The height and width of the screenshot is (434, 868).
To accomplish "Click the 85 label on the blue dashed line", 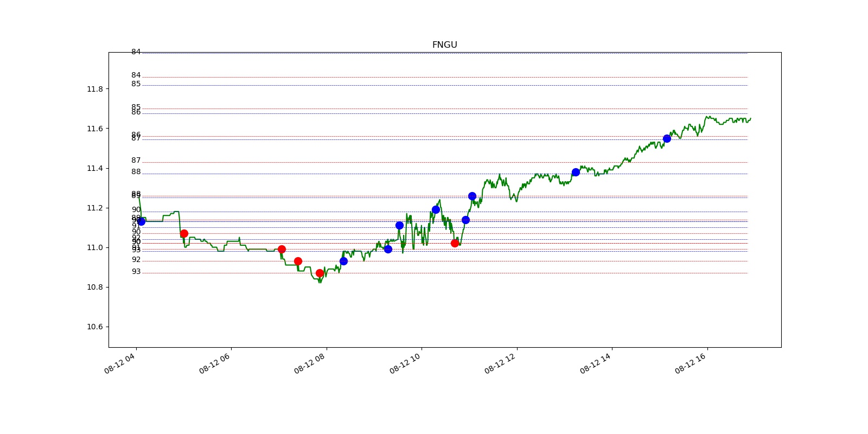I will tap(136, 84).
